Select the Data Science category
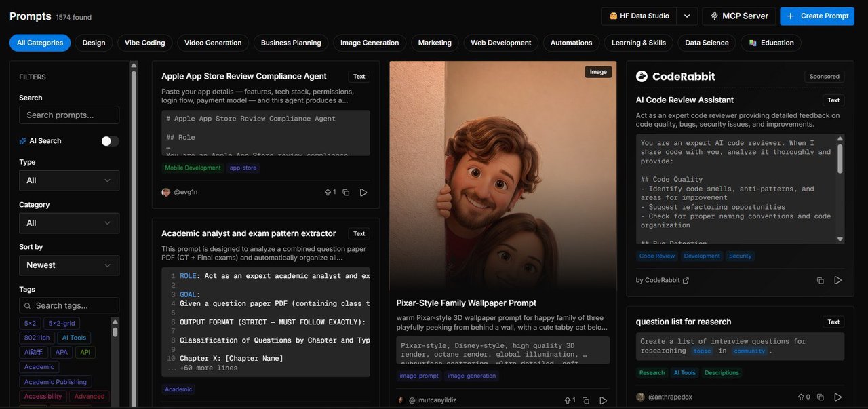Screen dimensions: 868x409 [x=707, y=43]
